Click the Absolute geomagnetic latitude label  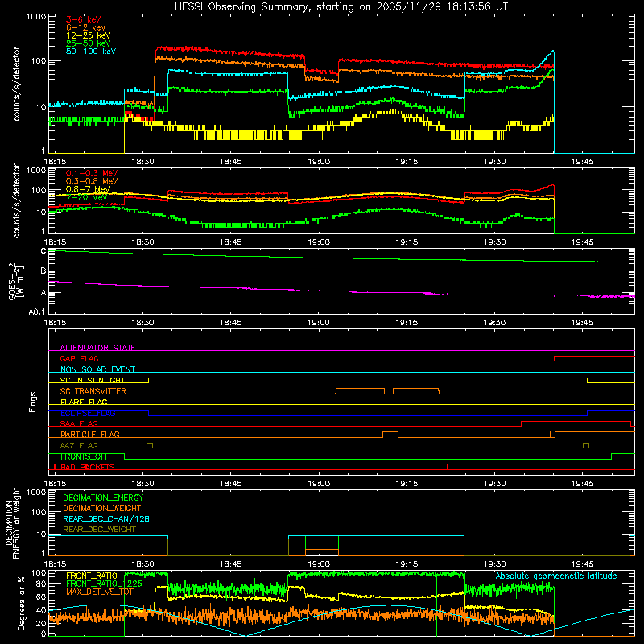(556, 576)
